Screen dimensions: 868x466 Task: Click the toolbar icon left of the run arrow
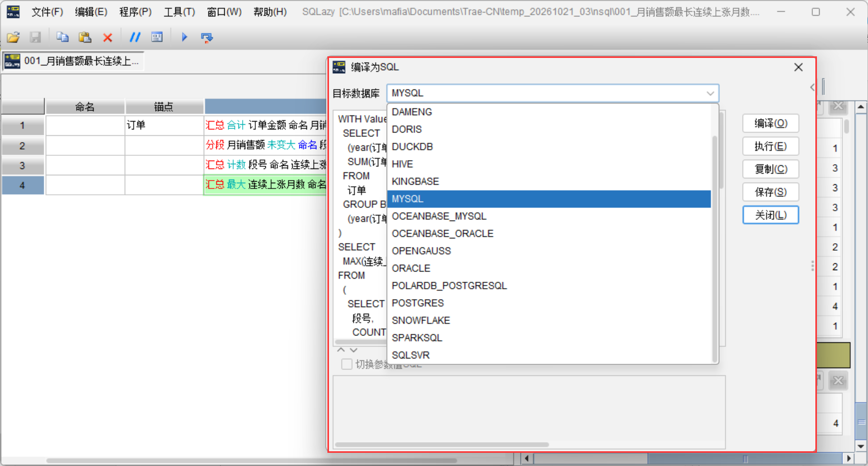[157, 37]
